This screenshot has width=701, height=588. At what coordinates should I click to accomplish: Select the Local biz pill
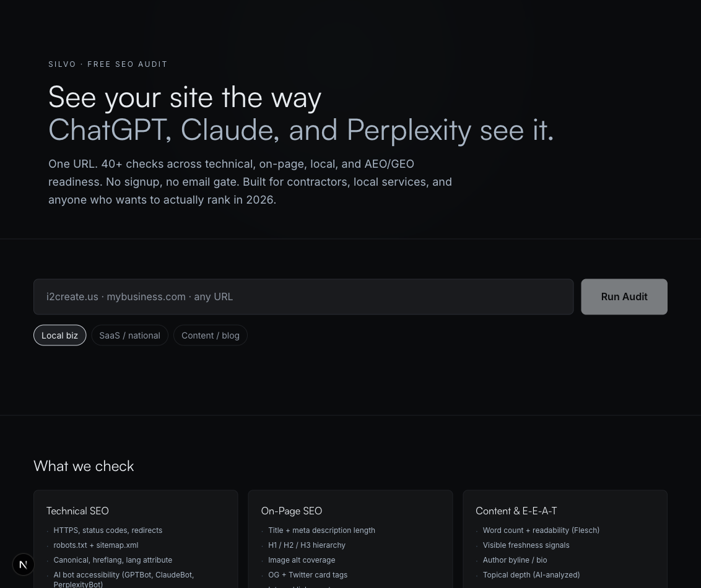click(60, 335)
